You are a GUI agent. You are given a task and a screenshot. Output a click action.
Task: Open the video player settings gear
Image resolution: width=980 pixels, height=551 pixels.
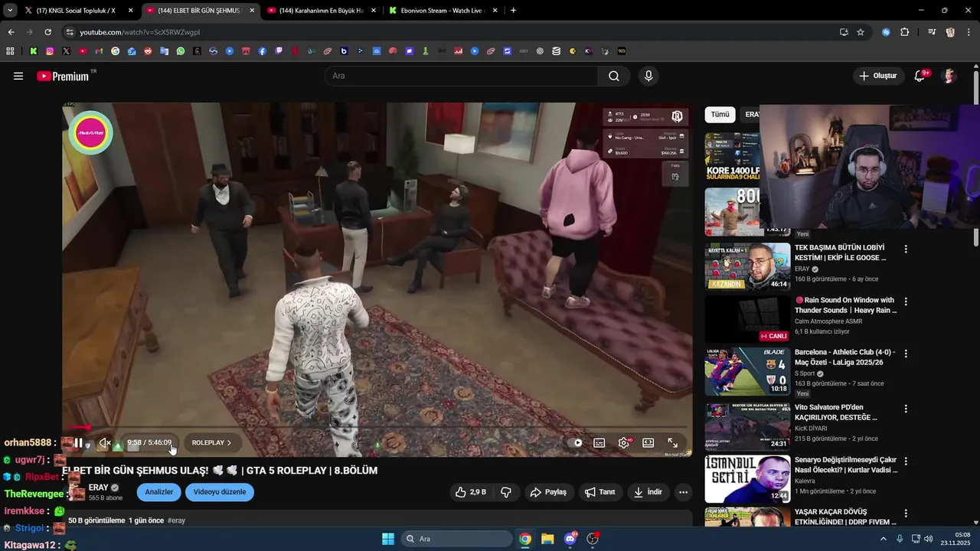tap(624, 442)
